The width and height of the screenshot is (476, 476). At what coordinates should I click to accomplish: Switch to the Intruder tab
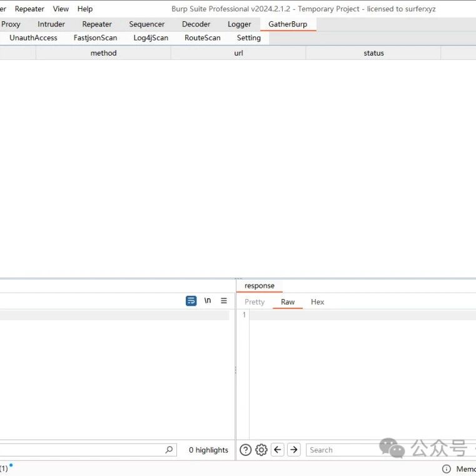[x=51, y=24]
